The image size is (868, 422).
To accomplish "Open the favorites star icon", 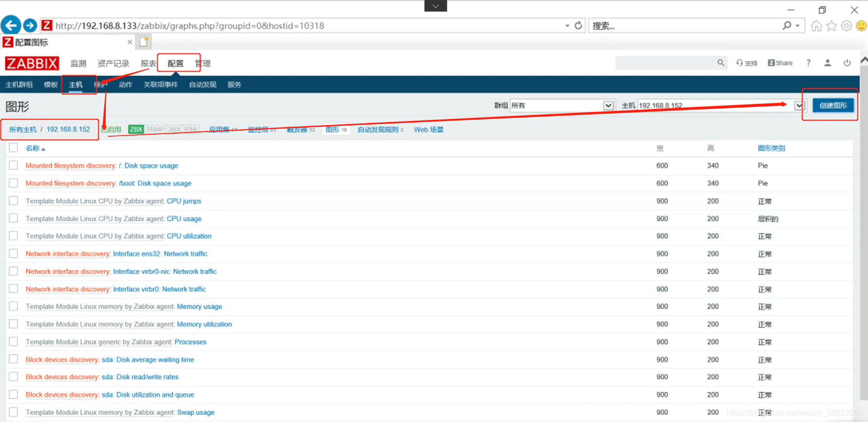I will pos(831,26).
